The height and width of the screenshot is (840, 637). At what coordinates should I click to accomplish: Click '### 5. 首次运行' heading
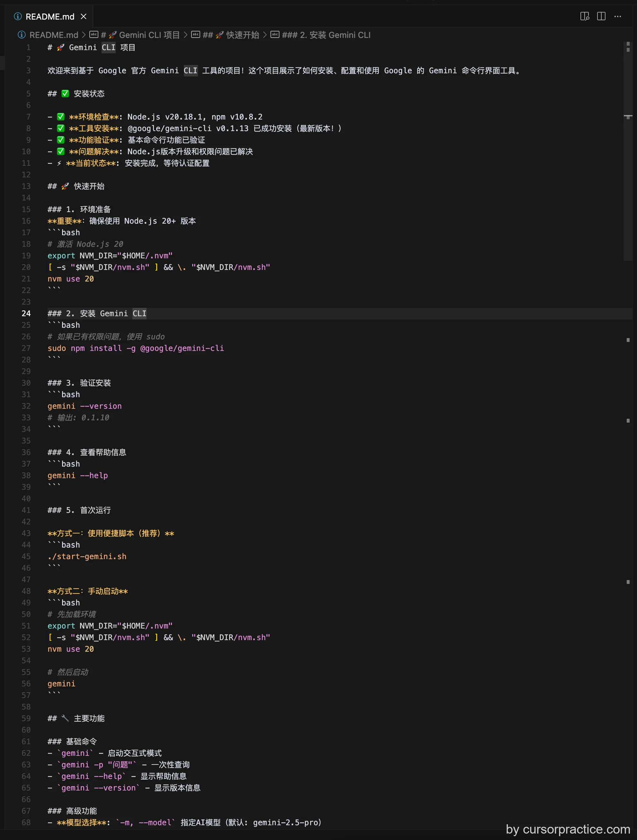point(79,510)
